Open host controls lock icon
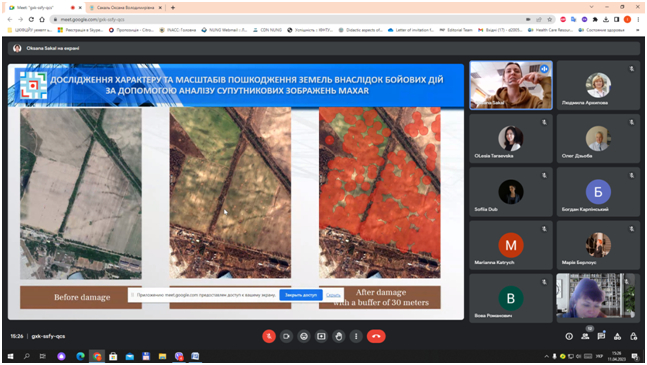This screenshot has height=365, width=647. (x=633, y=337)
